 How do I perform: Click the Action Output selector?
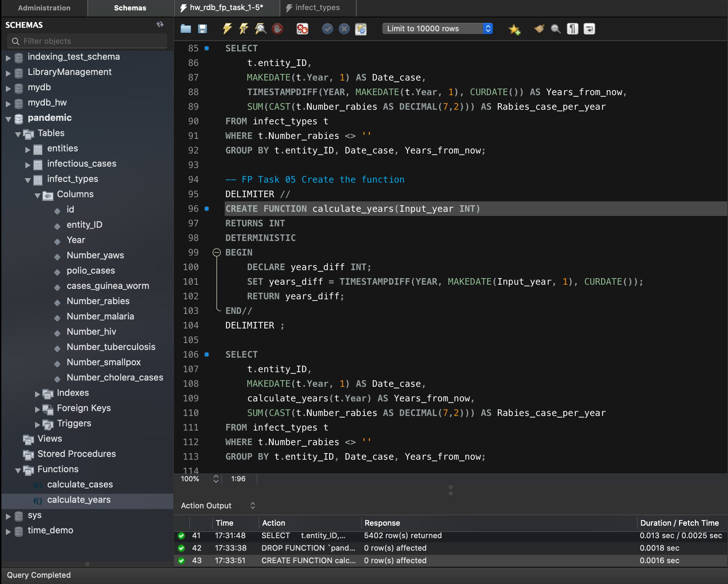[x=218, y=506]
